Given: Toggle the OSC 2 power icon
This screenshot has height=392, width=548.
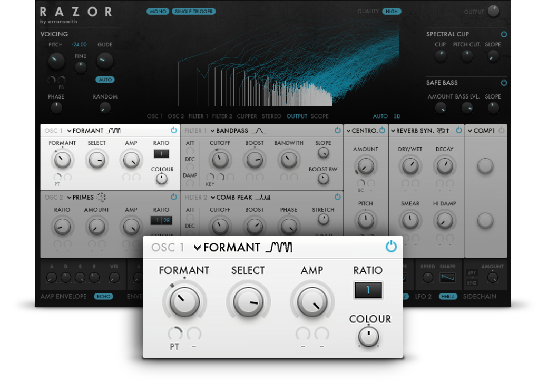Looking at the screenshot, I should [x=173, y=197].
